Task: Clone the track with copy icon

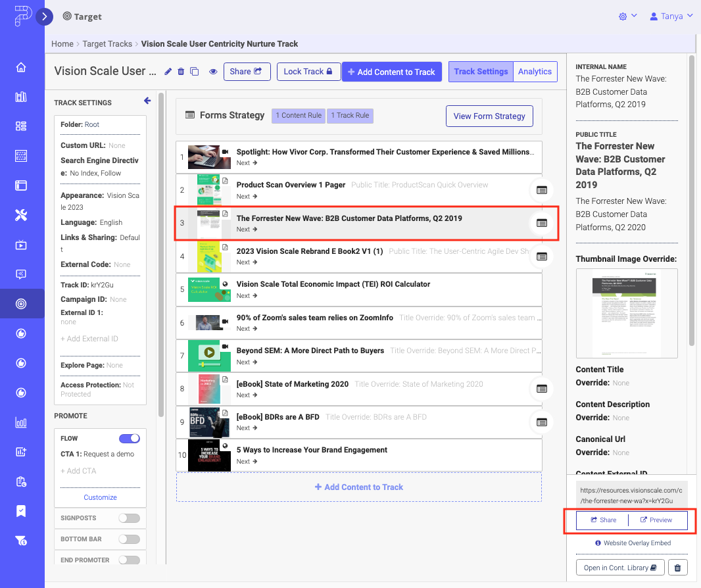Action: click(x=195, y=72)
